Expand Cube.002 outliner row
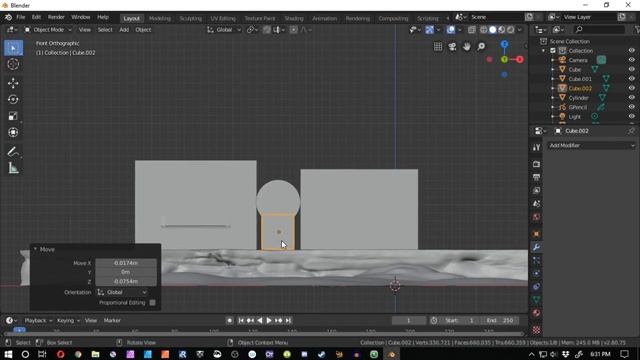The height and width of the screenshot is (360, 640). pos(553,88)
